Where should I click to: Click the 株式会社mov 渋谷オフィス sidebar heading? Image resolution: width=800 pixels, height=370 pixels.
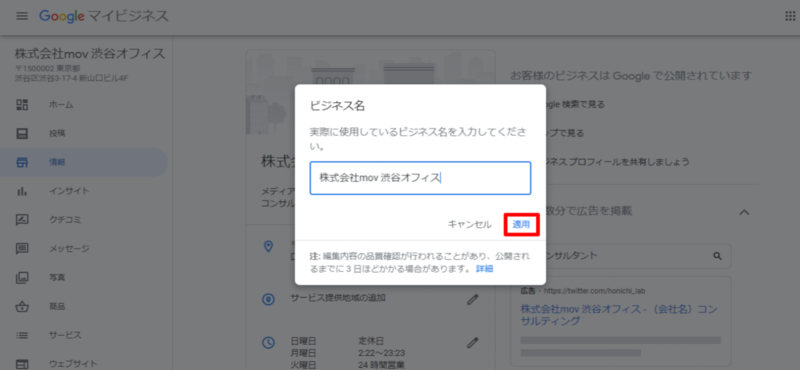(x=90, y=54)
